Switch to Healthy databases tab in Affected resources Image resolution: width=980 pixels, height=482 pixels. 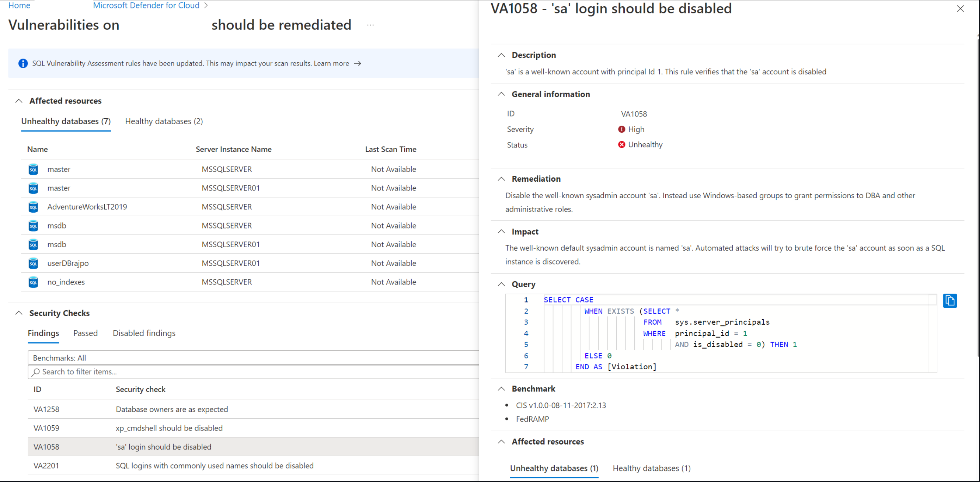point(164,121)
